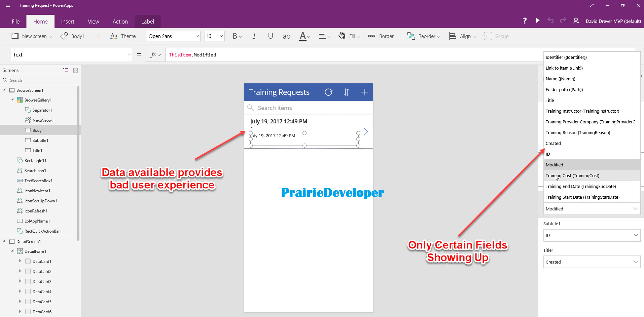Image resolution: width=644 pixels, height=317 pixels.
Task: Select SearchIcon1 in the tree
Action: [35, 170]
